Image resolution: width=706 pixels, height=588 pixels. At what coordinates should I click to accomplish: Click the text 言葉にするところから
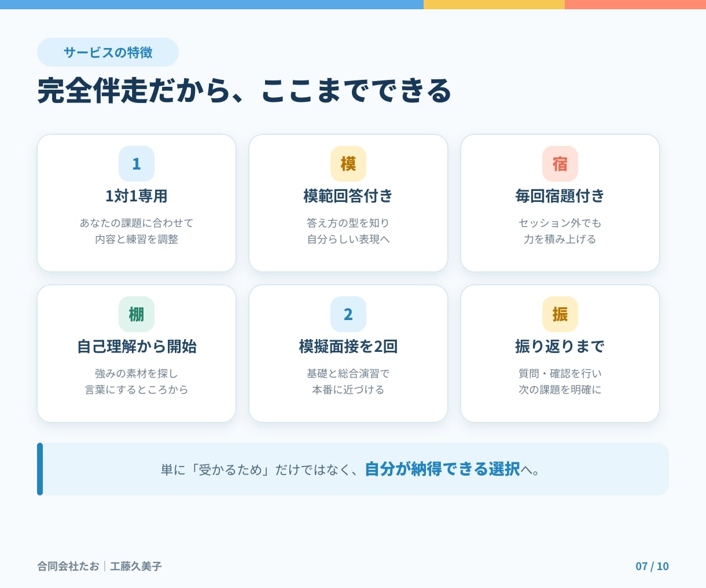point(137,389)
